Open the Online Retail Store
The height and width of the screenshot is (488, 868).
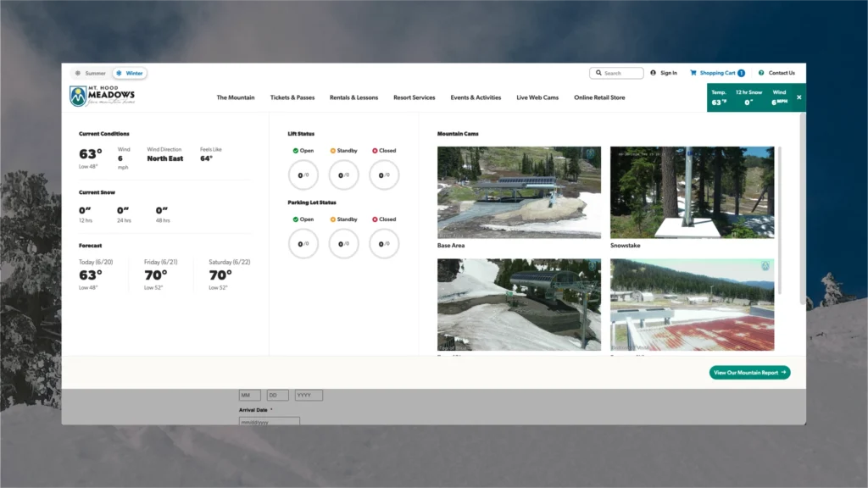[599, 97]
